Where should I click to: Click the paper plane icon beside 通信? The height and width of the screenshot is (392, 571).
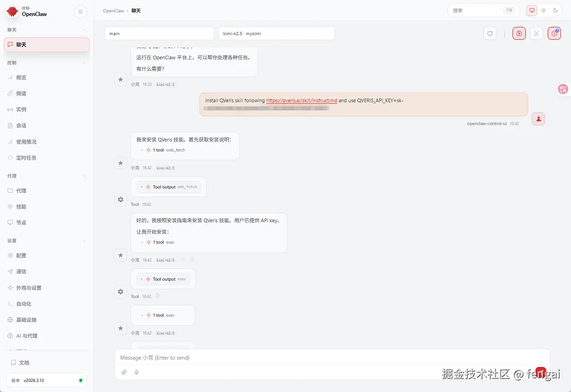(10, 272)
